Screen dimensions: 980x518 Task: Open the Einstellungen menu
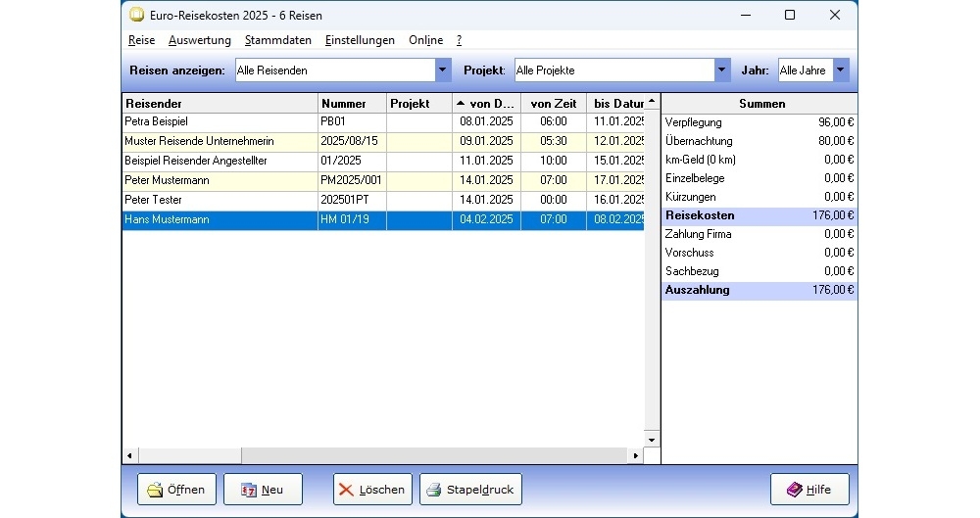[x=360, y=40]
